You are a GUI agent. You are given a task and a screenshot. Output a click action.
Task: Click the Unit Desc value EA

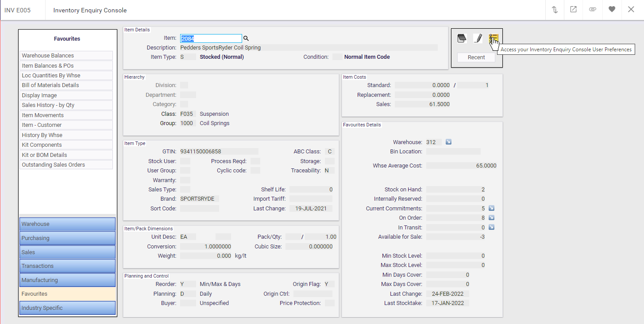(184, 237)
